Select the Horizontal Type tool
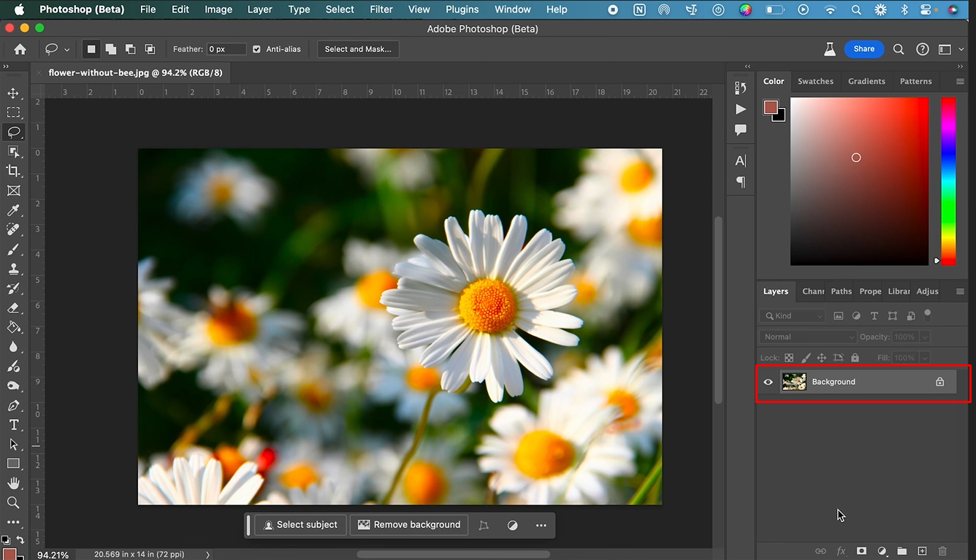This screenshot has width=976, height=560. click(14, 424)
